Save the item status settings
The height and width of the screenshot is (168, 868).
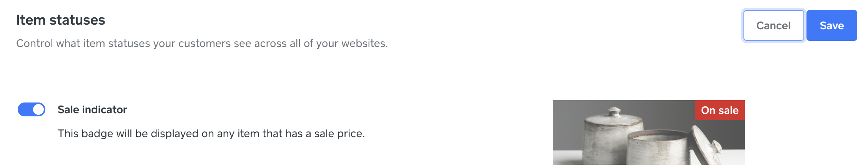coord(831,25)
